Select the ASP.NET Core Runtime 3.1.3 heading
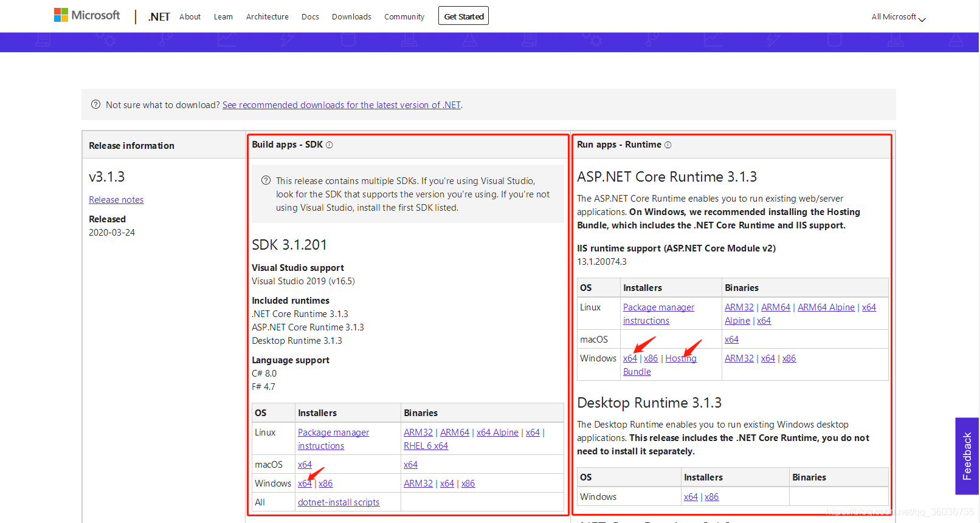Image resolution: width=980 pixels, height=523 pixels. (x=667, y=177)
